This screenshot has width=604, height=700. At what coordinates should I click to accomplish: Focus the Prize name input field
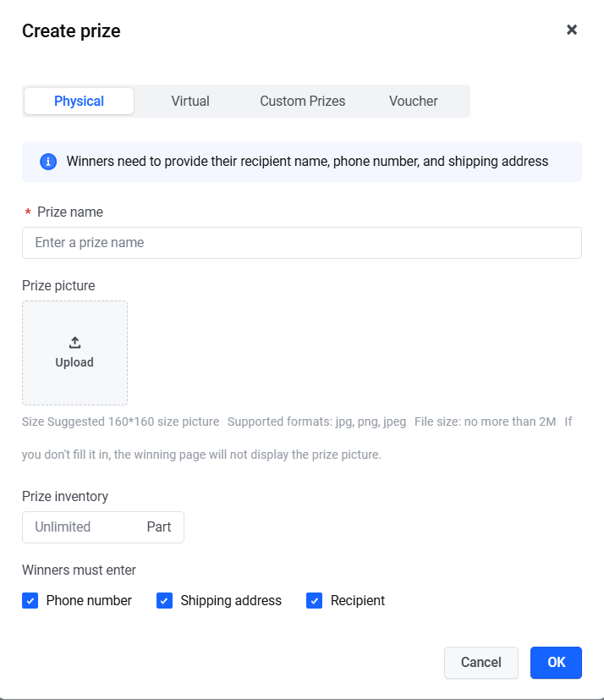tap(301, 243)
